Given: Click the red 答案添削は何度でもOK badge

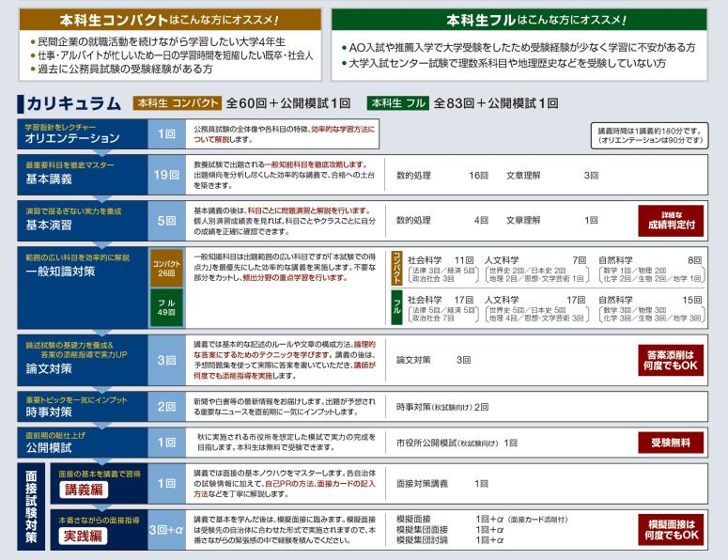Looking at the screenshot, I should [673, 360].
